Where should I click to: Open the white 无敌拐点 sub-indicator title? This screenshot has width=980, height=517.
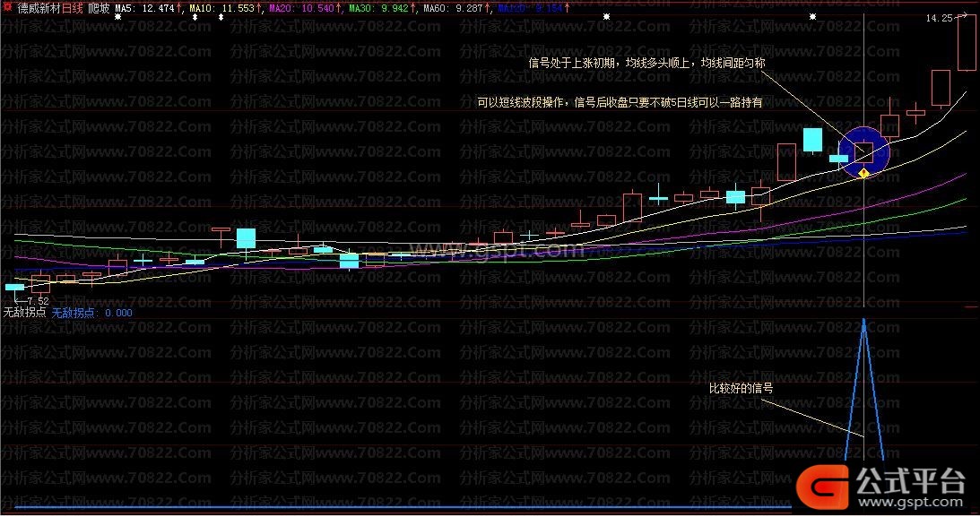pyautogui.click(x=24, y=312)
